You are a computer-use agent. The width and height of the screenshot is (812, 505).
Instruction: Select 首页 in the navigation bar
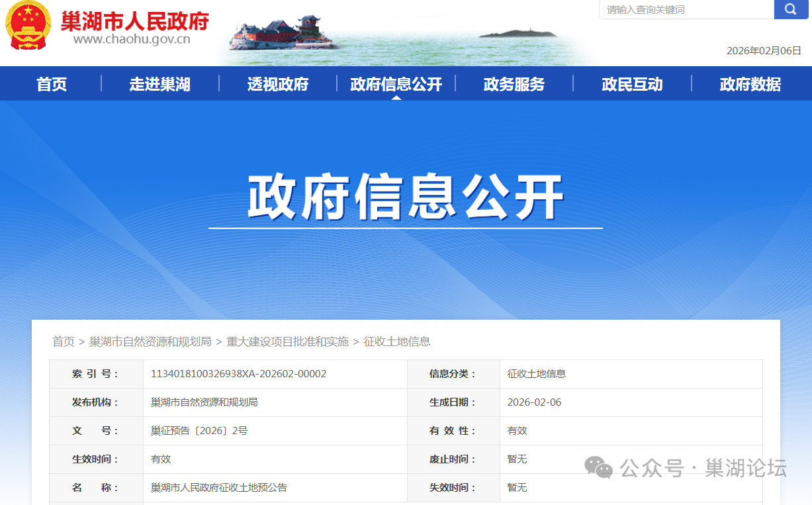(x=51, y=83)
